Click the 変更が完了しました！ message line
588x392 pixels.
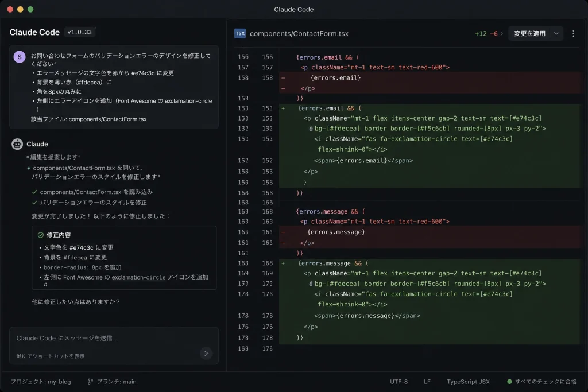click(x=101, y=216)
